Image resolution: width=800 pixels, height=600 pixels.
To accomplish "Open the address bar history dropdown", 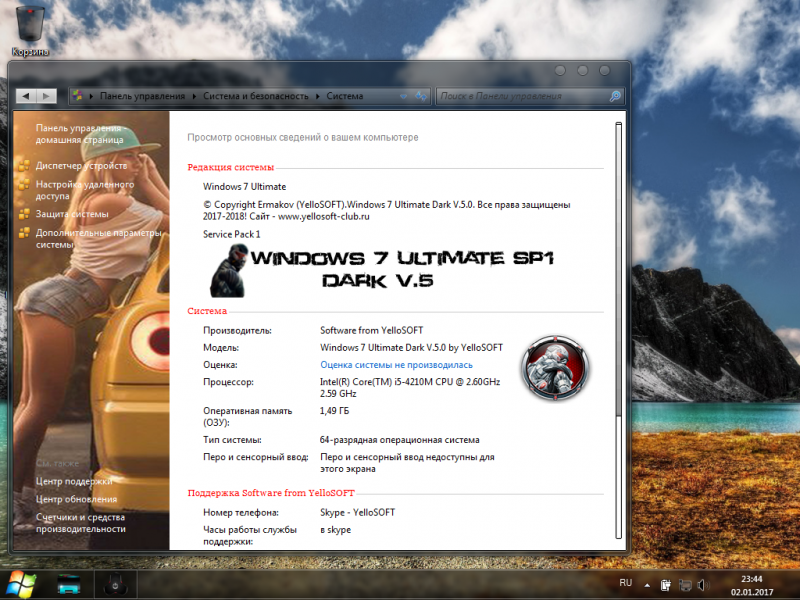I will coord(404,96).
